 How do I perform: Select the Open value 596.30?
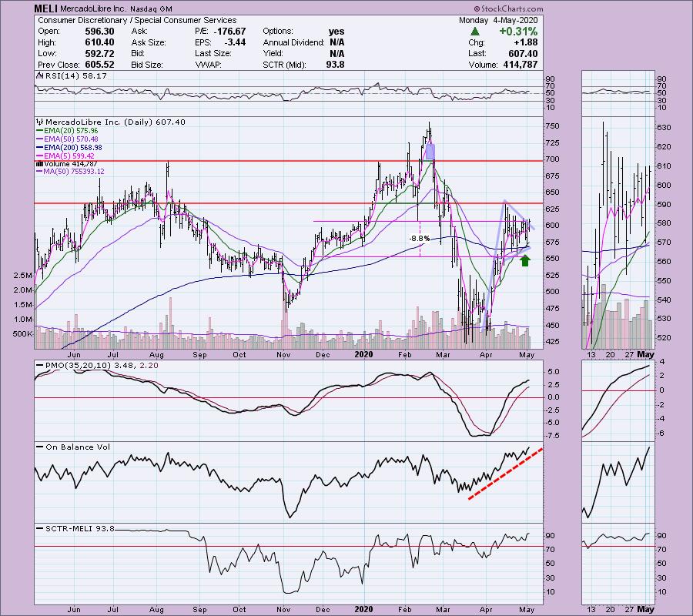click(x=99, y=32)
